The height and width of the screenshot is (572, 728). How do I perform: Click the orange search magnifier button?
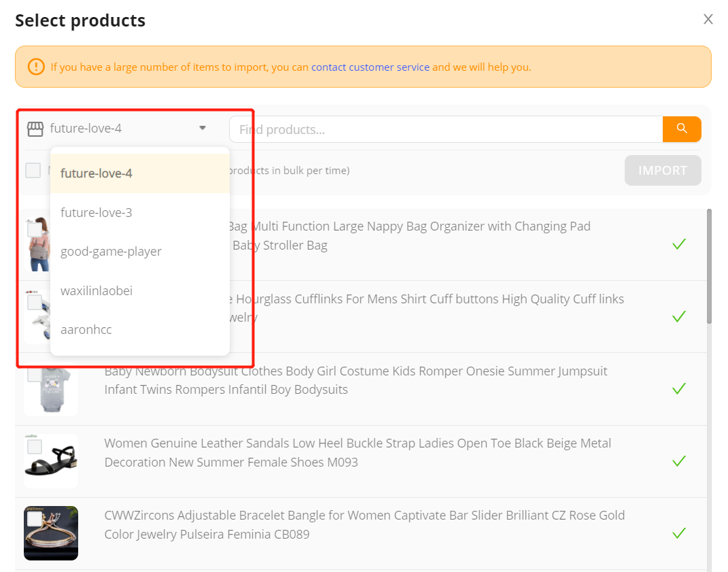point(682,129)
